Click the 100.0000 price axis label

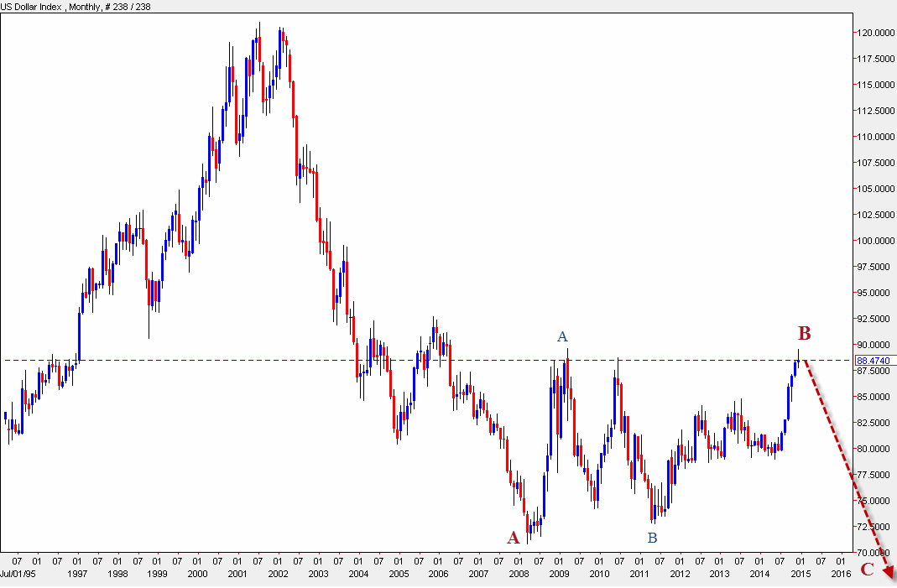[x=874, y=241]
